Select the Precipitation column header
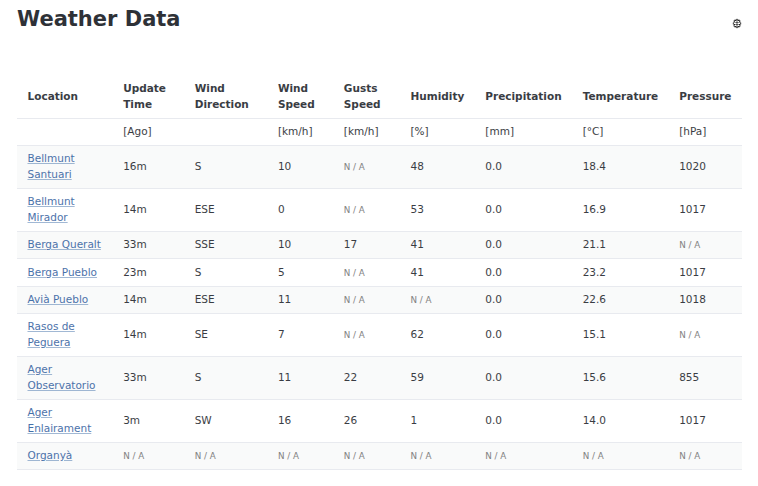Screen dimensions: 758x486 click(523, 96)
